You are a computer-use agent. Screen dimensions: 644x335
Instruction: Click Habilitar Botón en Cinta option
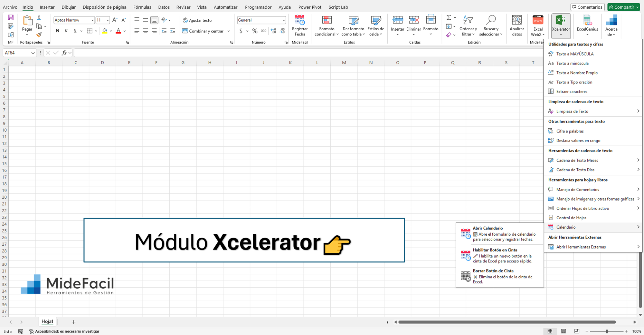[500, 255]
